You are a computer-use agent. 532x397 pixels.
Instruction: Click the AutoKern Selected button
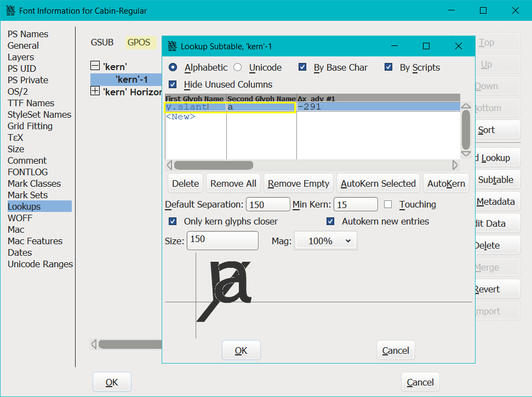[378, 183]
